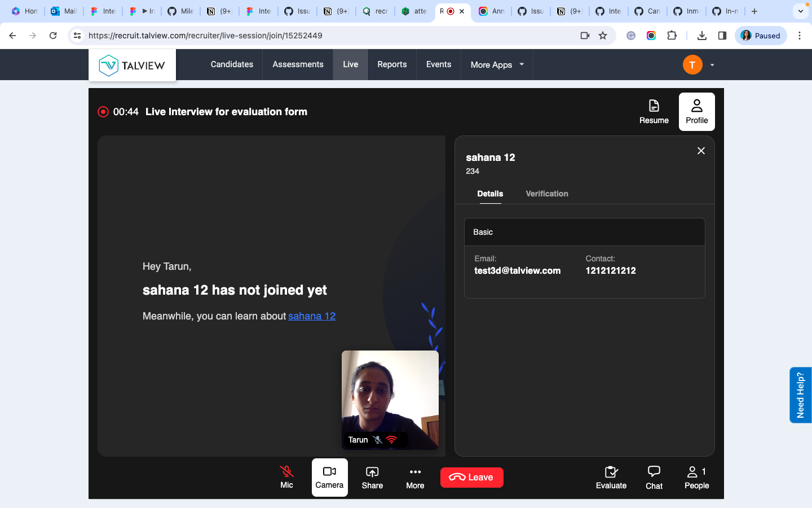Switch to the atte browser tab

click(x=414, y=11)
